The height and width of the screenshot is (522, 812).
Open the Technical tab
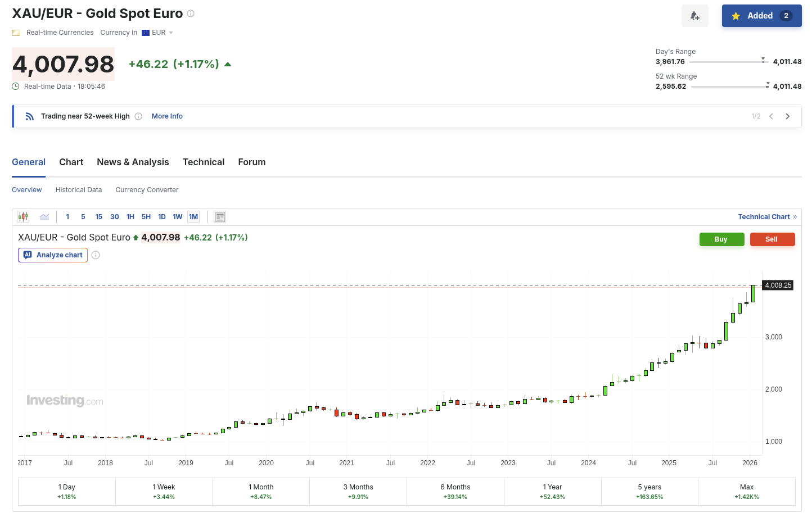pos(204,162)
